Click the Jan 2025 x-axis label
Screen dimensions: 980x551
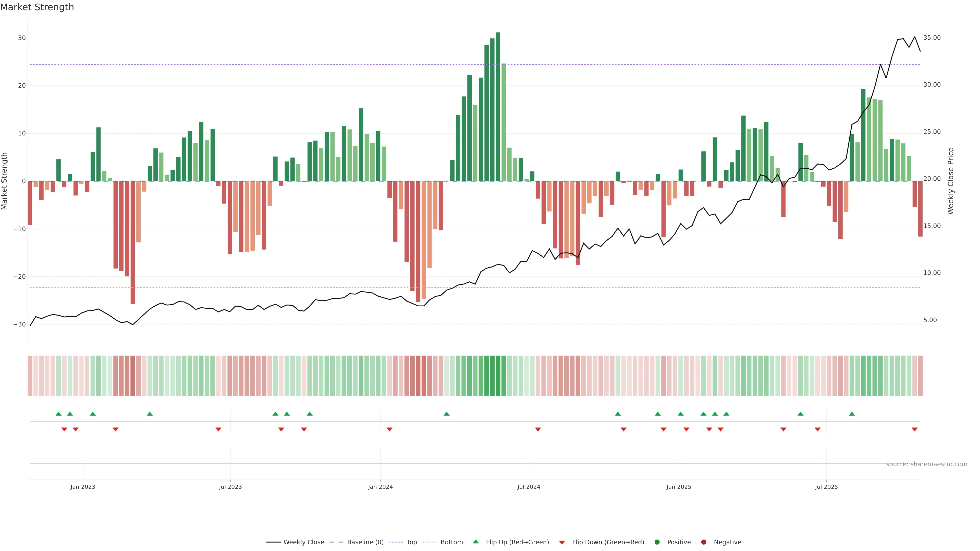679,487
